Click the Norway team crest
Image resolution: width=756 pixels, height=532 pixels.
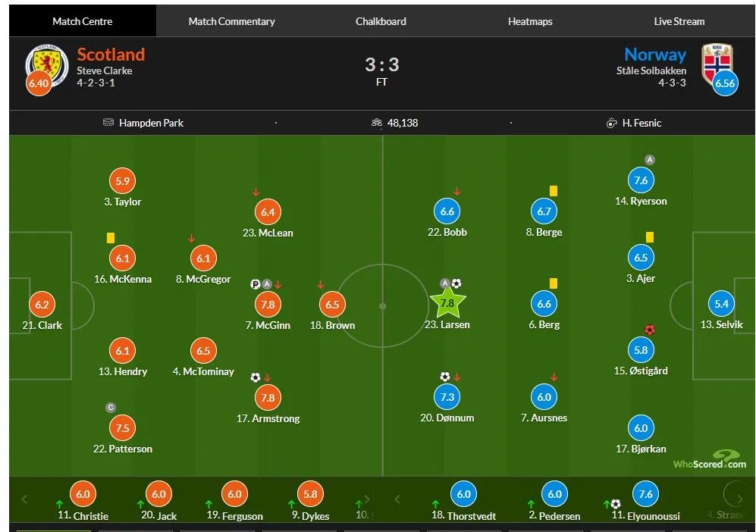click(717, 61)
